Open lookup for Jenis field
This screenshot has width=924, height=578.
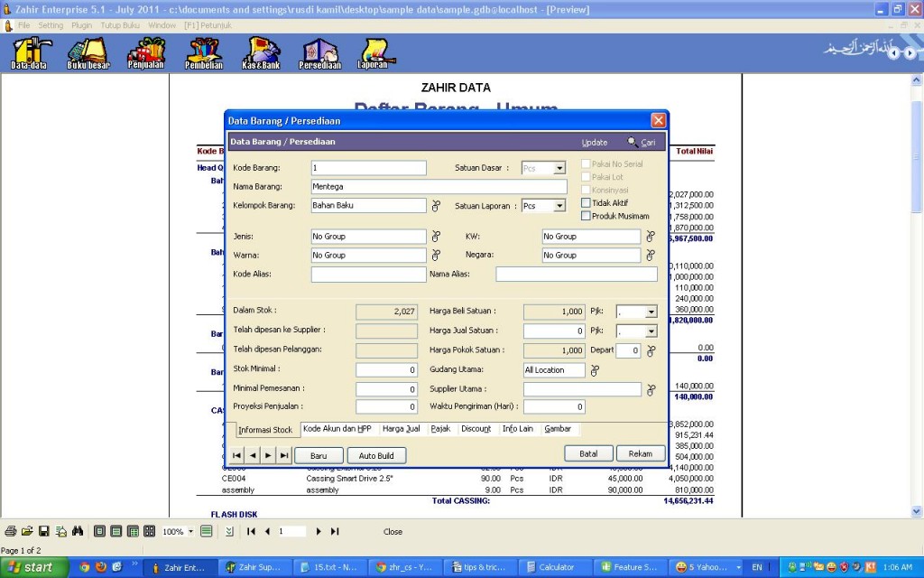[x=436, y=237]
